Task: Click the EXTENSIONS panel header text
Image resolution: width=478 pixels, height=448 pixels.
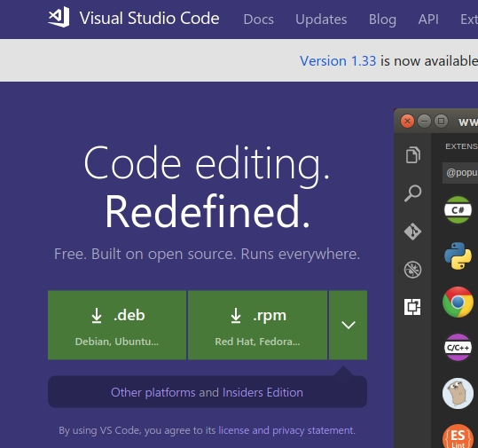Action: tap(461, 146)
